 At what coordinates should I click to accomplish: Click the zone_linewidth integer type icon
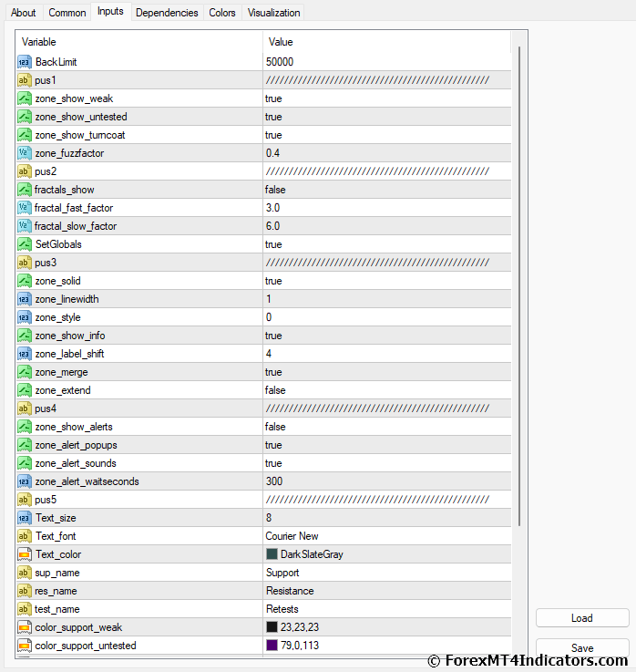(x=25, y=299)
